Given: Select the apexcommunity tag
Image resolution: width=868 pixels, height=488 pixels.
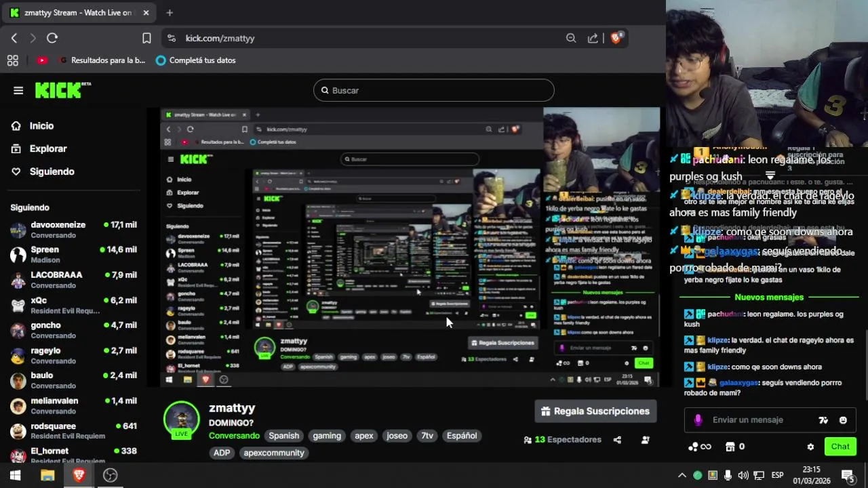Looking at the screenshot, I should [274, 453].
